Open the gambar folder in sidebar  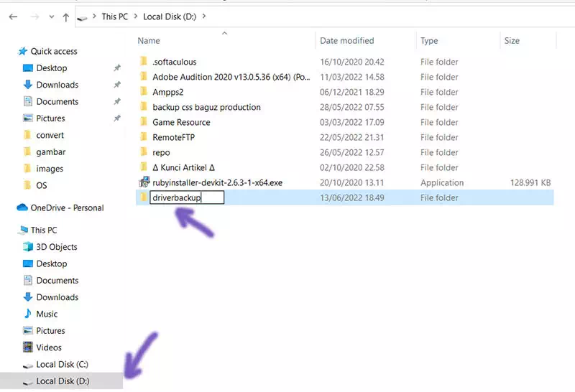tap(50, 152)
